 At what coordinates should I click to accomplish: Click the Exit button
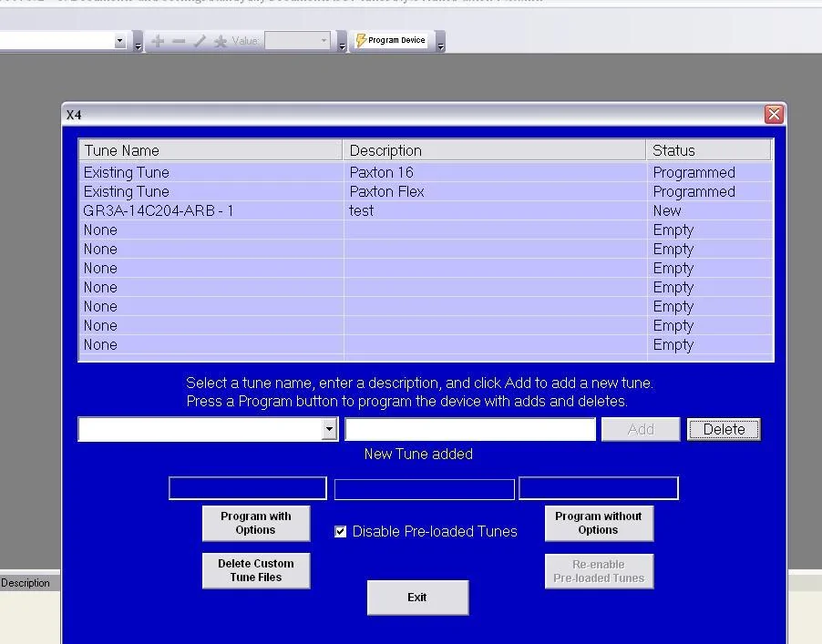click(x=417, y=598)
